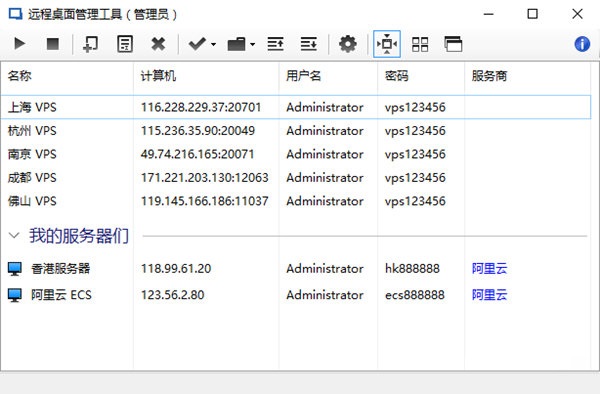Click password ecs888888
Screen dimensions: 600x394
pyautogui.click(x=415, y=295)
